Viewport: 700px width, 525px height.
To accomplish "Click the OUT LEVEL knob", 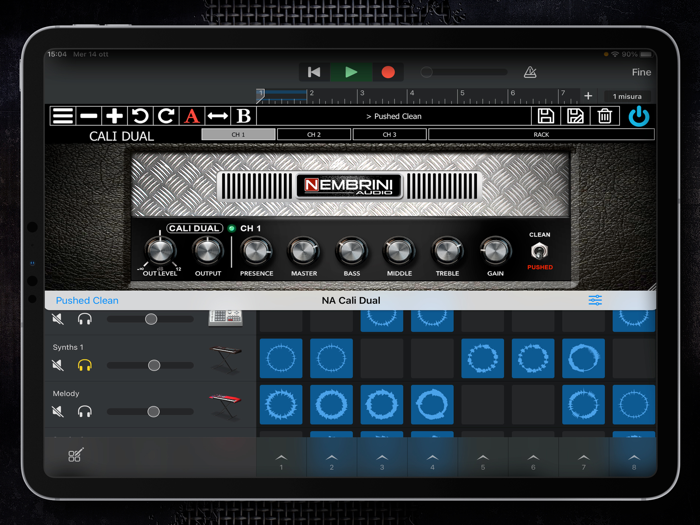I will [160, 250].
